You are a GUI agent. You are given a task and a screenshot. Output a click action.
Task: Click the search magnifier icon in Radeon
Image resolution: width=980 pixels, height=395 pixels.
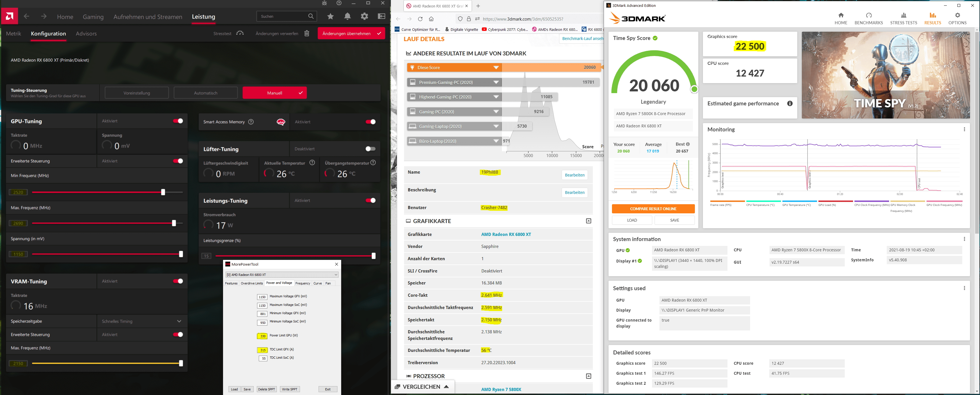click(x=311, y=16)
